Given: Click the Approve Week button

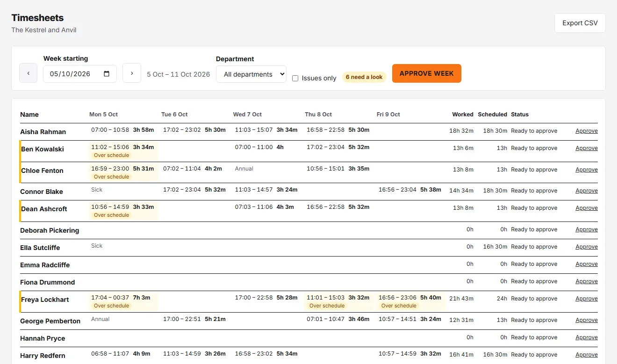Looking at the screenshot, I should [x=426, y=73].
